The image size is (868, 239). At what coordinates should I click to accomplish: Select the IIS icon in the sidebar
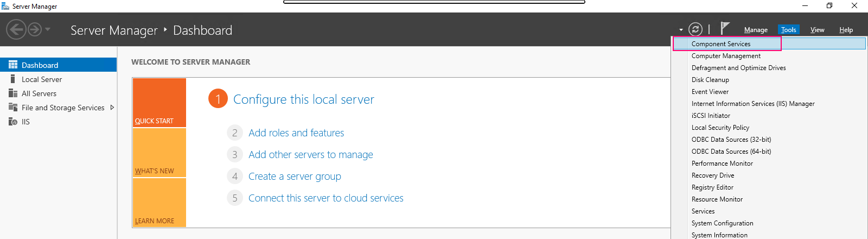[13, 121]
